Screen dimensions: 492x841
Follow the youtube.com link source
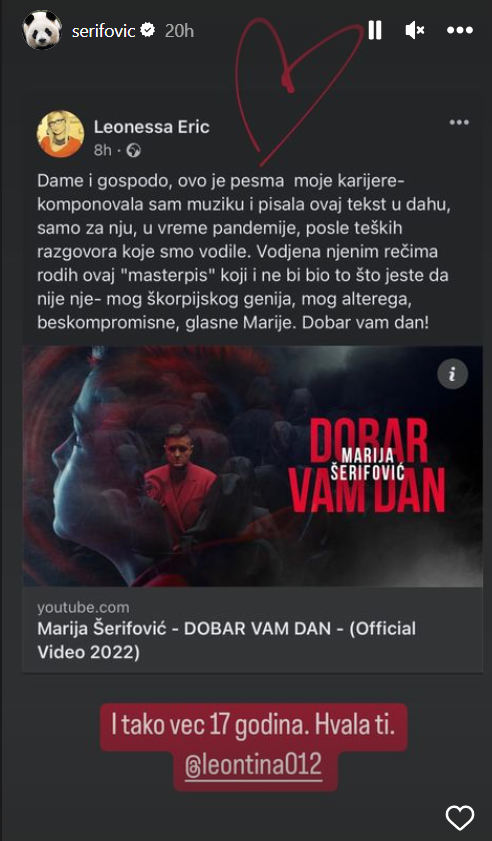pyautogui.click(x=83, y=608)
